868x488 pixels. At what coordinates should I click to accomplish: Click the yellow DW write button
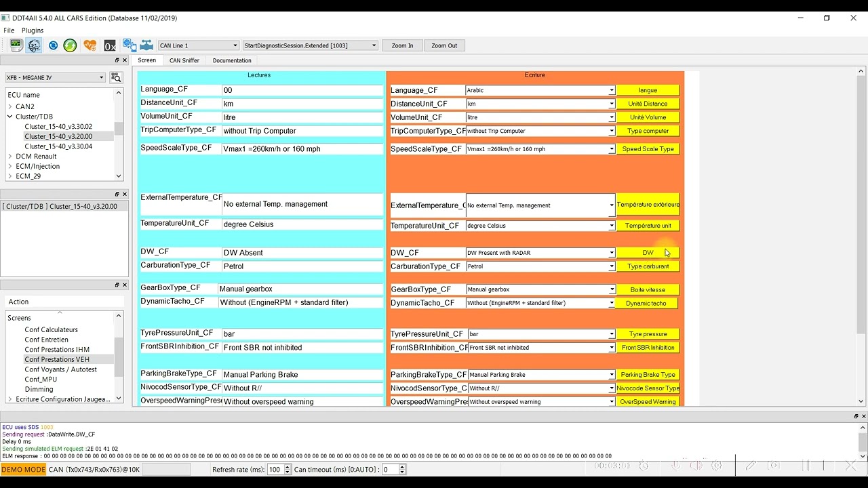pyautogui.click(x=648, y=253)
